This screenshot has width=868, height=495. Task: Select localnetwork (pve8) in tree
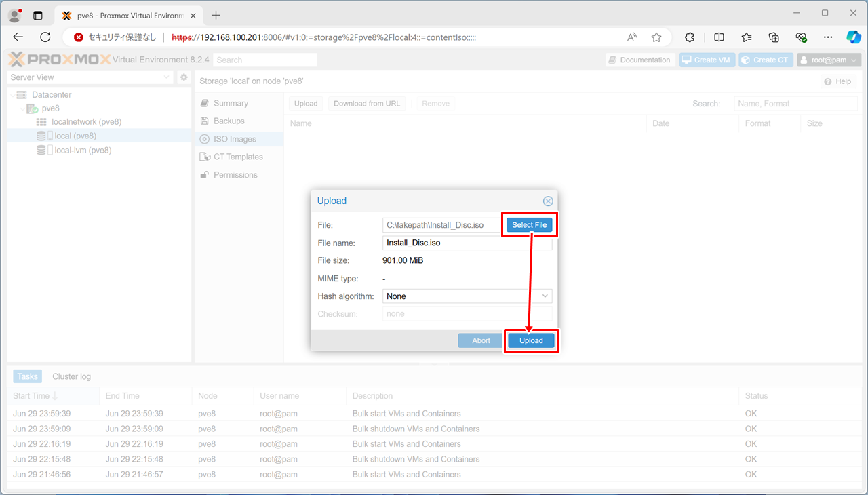86,122
